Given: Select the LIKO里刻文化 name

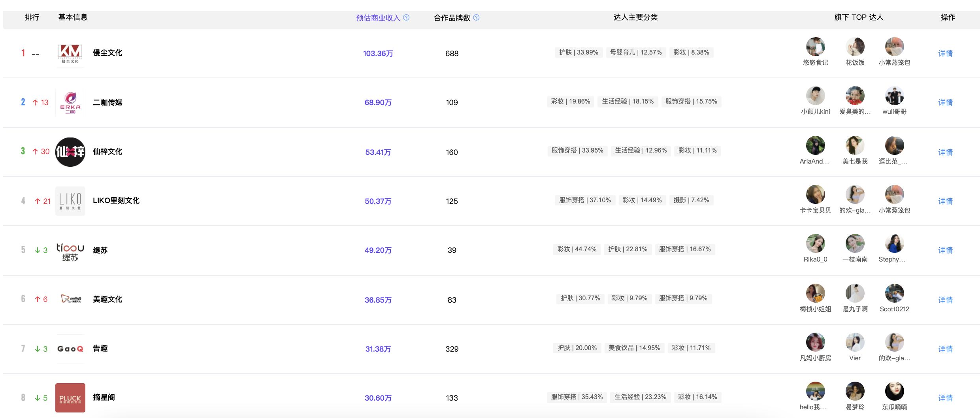Looking at the screenshot, I should pyautogui.click(x=116, y=200).
